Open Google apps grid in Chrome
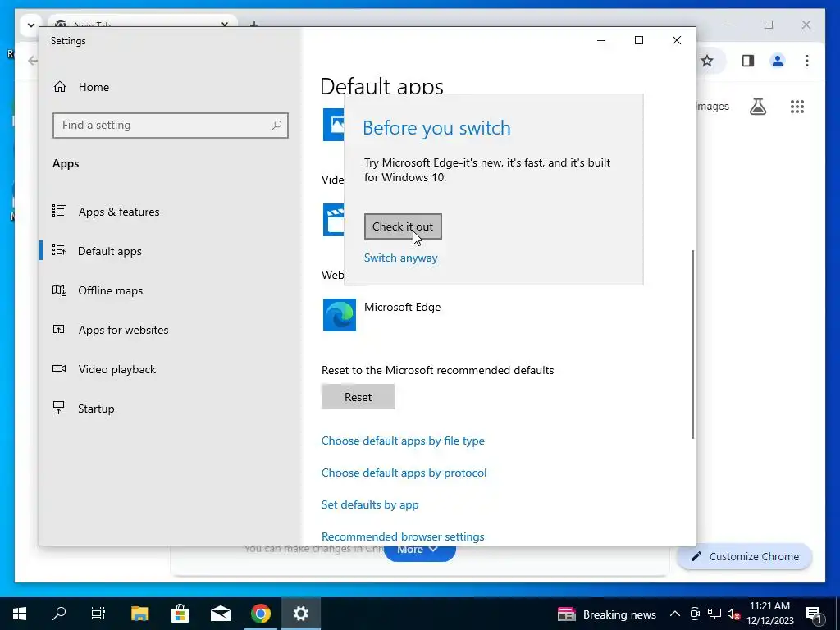 tap(797, 107)
